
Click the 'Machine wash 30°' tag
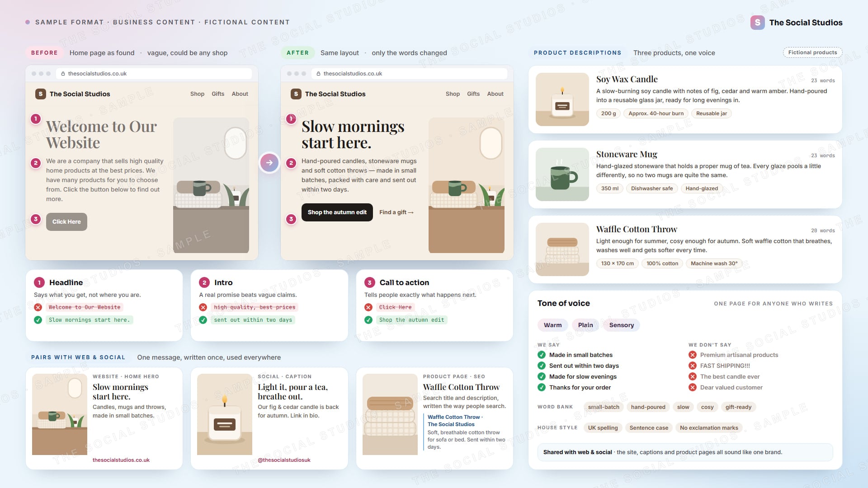point(714,263)
